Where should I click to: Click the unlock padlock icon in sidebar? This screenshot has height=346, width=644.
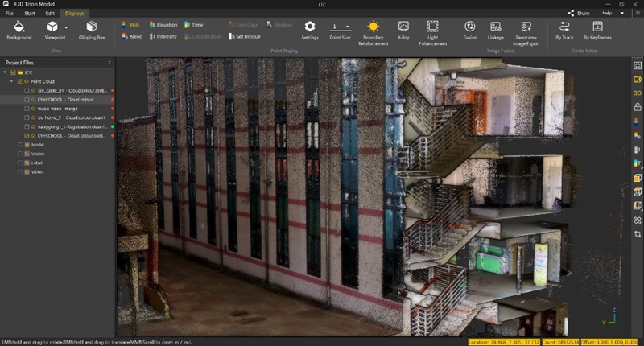(x=638, y=107)
